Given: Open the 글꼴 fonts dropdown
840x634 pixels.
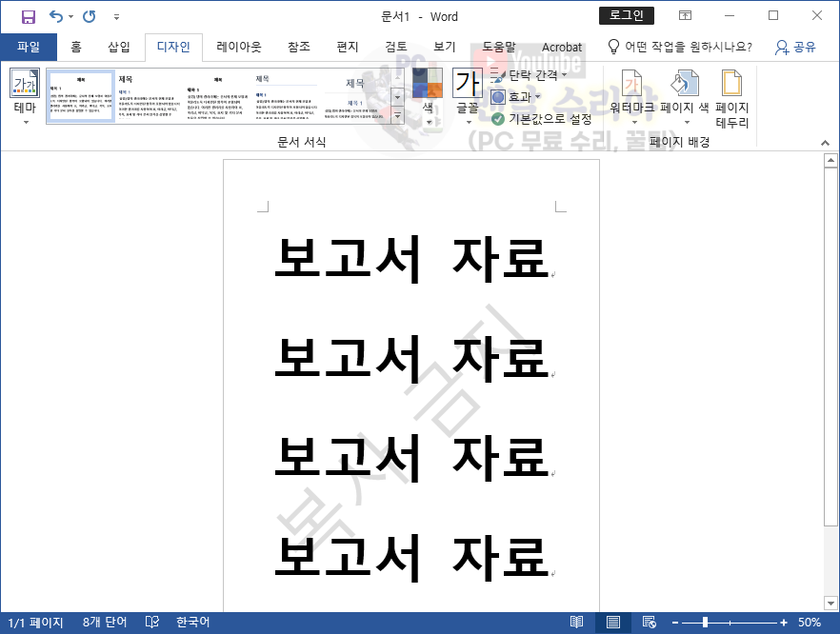Looking at the screenshot, I should (468, 97).
